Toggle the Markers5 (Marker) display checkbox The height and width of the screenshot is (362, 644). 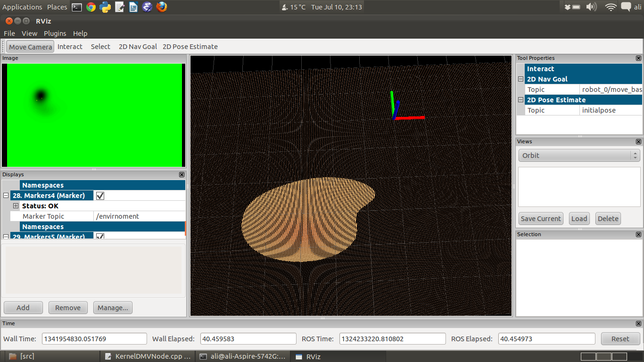tap(100, 236)
